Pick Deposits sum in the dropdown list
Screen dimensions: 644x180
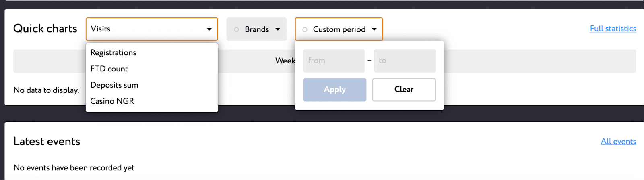(x=114, y=85)
